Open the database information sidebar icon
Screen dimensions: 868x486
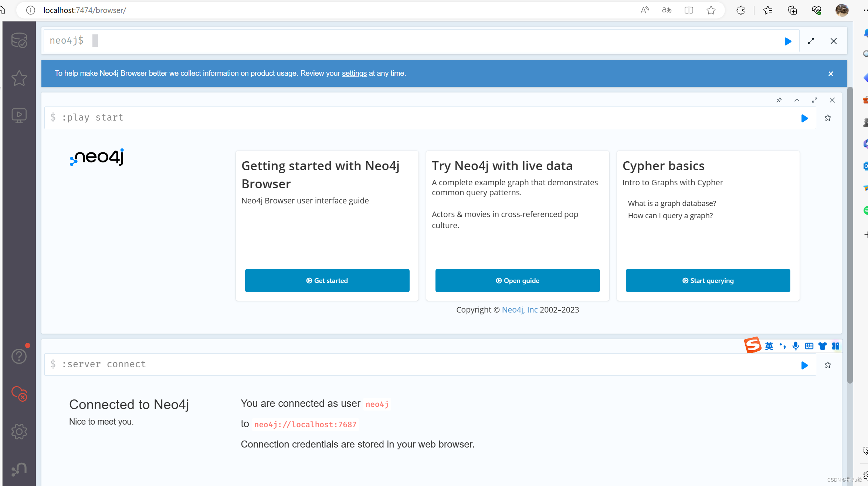(19, 40)
